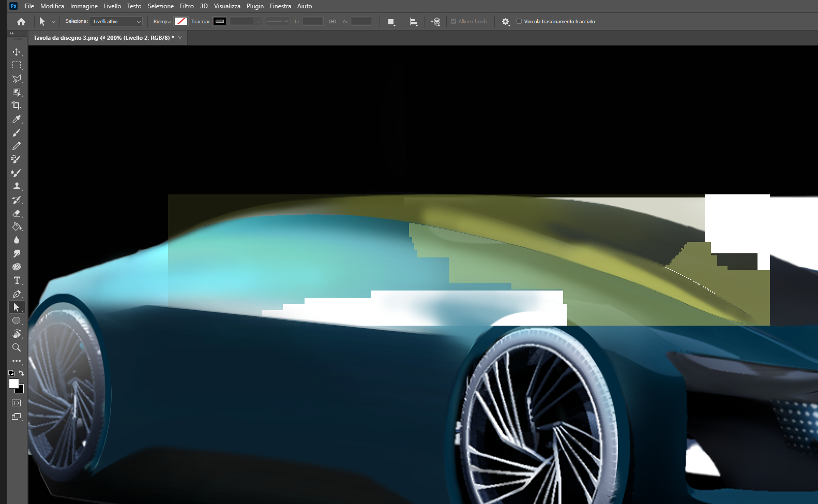Select the Type tool
Image resolution: width=818 pixels, height=504 pixels.
coord(17,280)
